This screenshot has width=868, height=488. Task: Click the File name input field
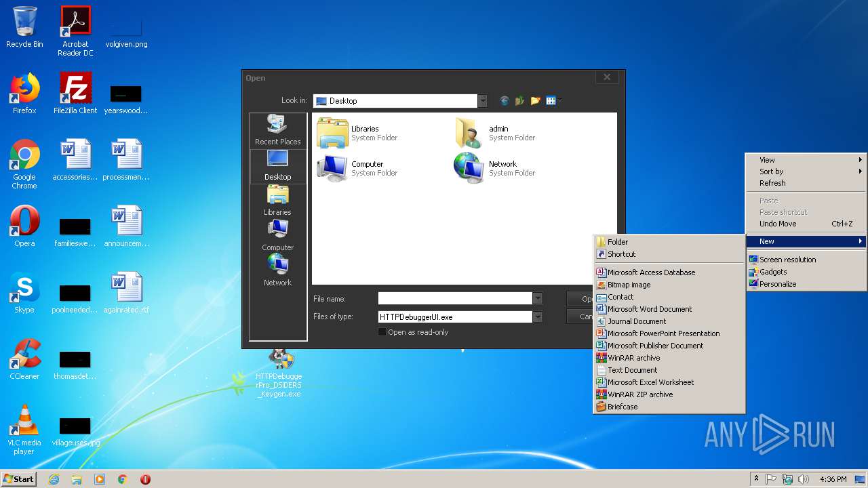pyautogui.click(x=455, y=299)
